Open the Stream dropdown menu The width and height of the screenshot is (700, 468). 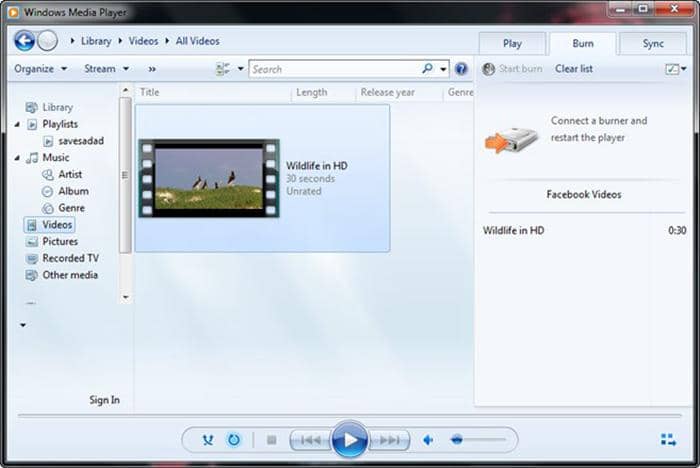[x=107, y=69]
